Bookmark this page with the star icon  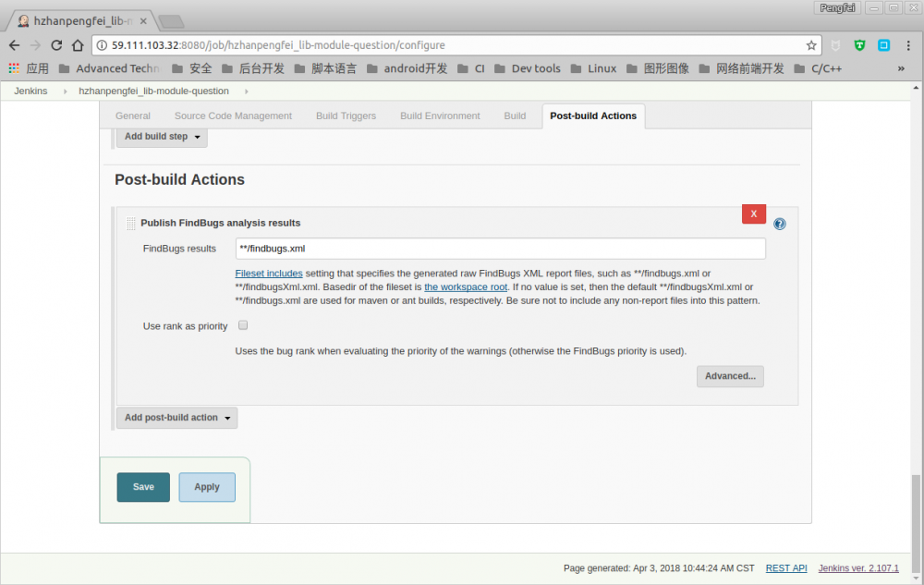(x=811, y=44)
